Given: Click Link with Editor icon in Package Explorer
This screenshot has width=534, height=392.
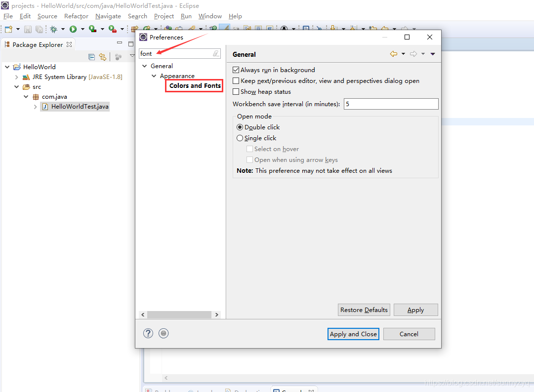Looking at the screenshot, I should (x=103, y=57).
